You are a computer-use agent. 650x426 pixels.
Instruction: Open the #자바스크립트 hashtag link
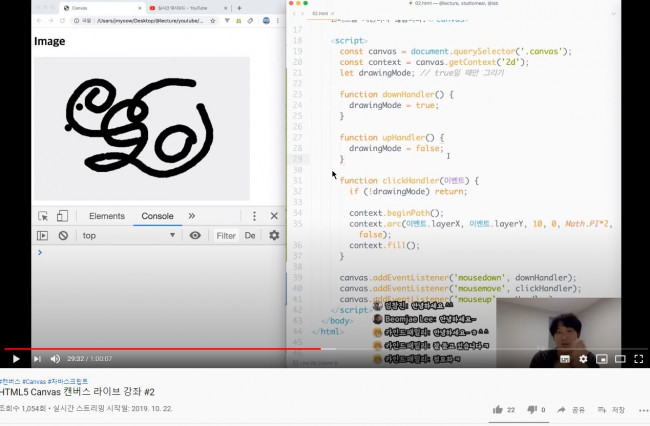pyautogui.click(x=68, y=381)
